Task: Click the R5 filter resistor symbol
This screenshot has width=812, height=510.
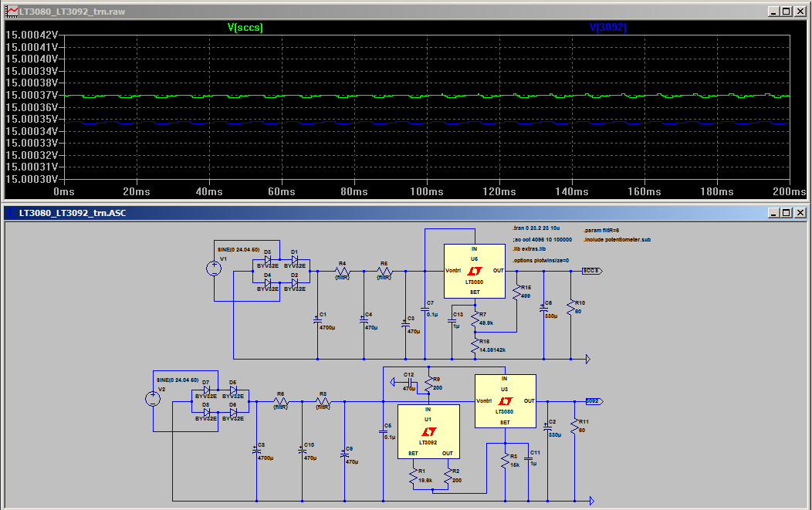Action: pos(384,271)
